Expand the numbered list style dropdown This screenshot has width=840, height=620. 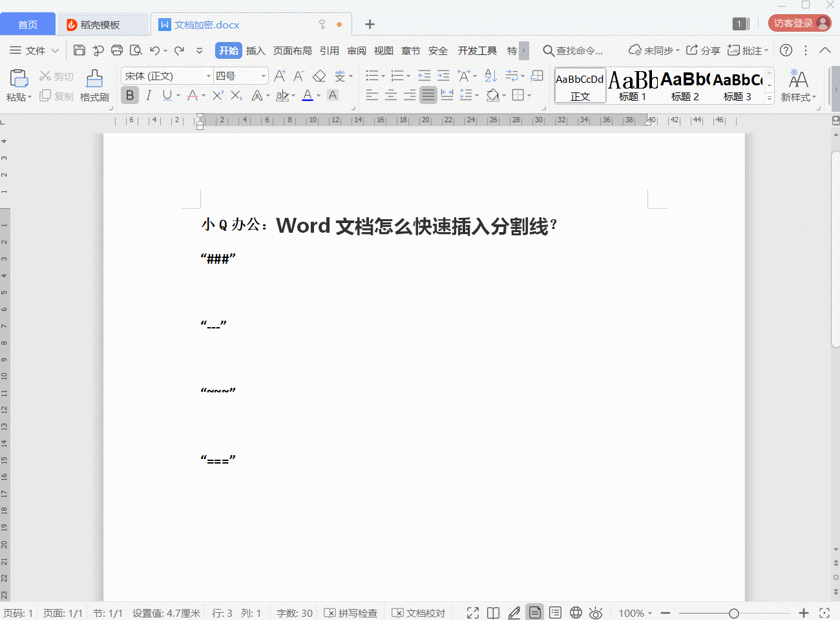pos(408,76)
